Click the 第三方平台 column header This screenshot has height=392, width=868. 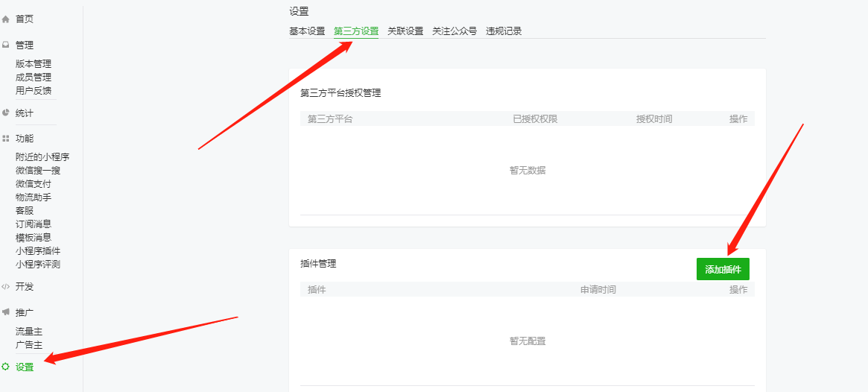[330, 119]
